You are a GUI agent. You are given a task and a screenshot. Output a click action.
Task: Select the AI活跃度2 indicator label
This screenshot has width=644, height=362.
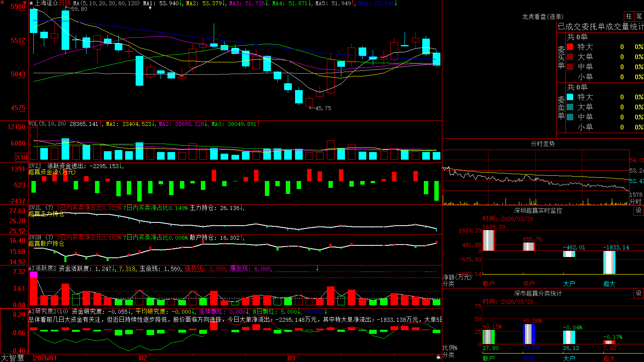43,268
